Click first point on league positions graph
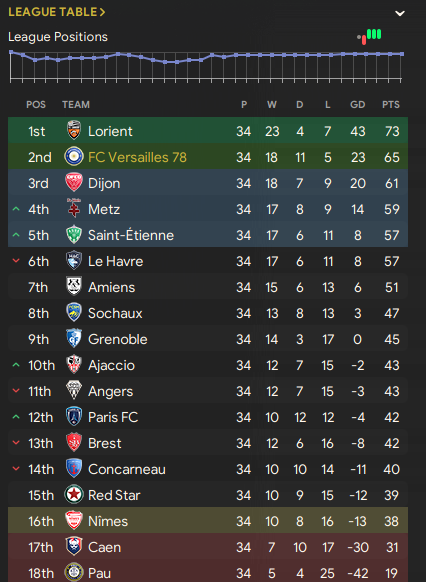Screen dimensions: 426x582 11,52
